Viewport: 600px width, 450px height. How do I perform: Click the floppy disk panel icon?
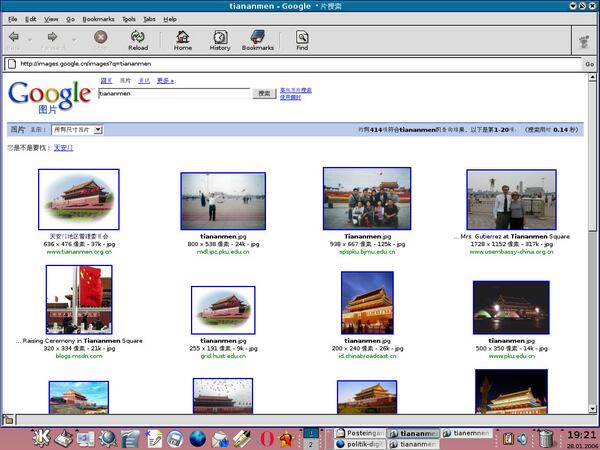tap(175, 439)
